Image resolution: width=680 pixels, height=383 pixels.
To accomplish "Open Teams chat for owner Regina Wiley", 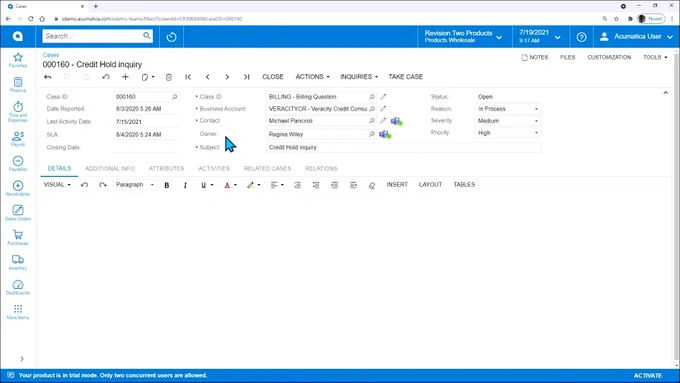I will 385,134.
